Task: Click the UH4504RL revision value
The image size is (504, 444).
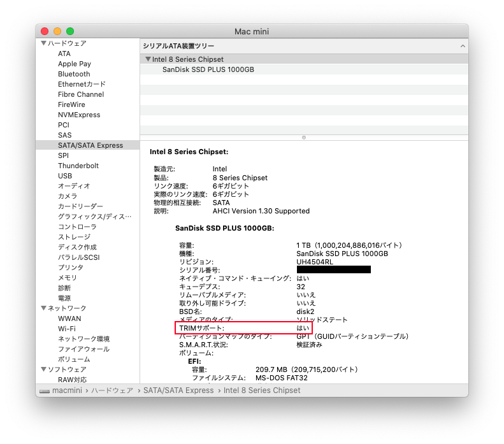Action: 315,262
